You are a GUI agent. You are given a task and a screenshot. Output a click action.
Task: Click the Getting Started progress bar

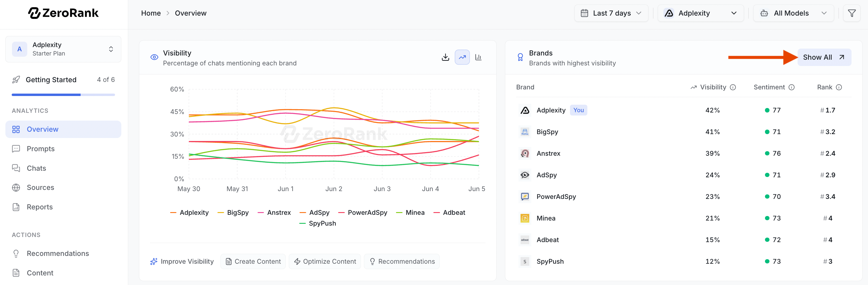click(63, 95)
